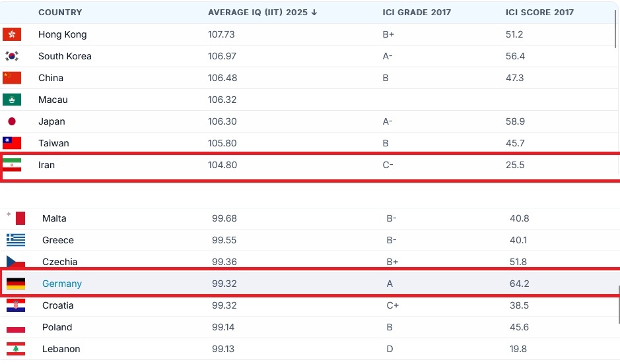
Task: Select the China country name
Action: pos(51,78)
